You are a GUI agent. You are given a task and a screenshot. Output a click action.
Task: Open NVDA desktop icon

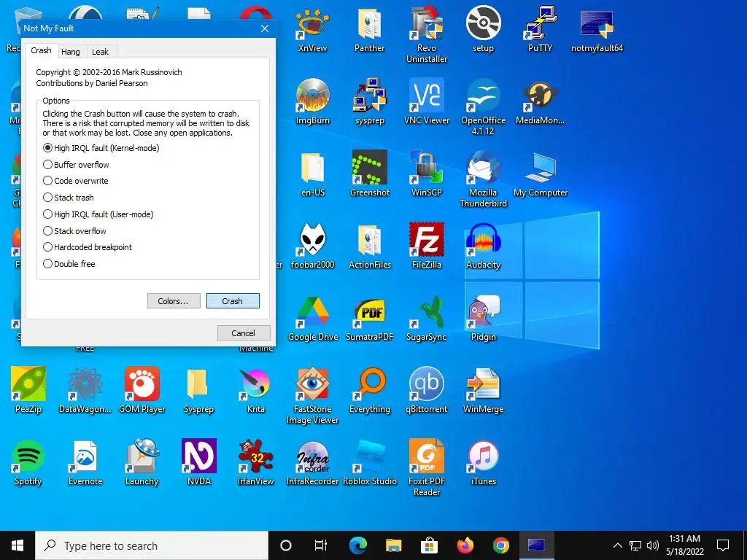(199, 463)
